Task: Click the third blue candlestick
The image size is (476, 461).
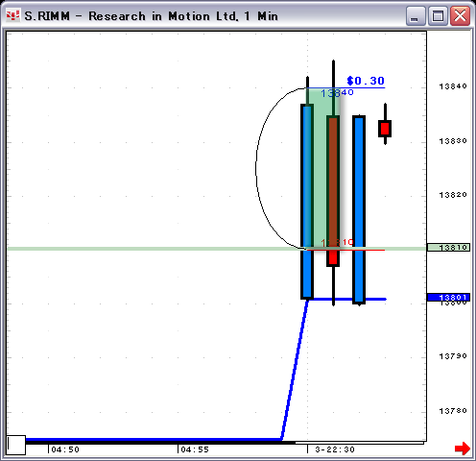Action: [359, 209]
